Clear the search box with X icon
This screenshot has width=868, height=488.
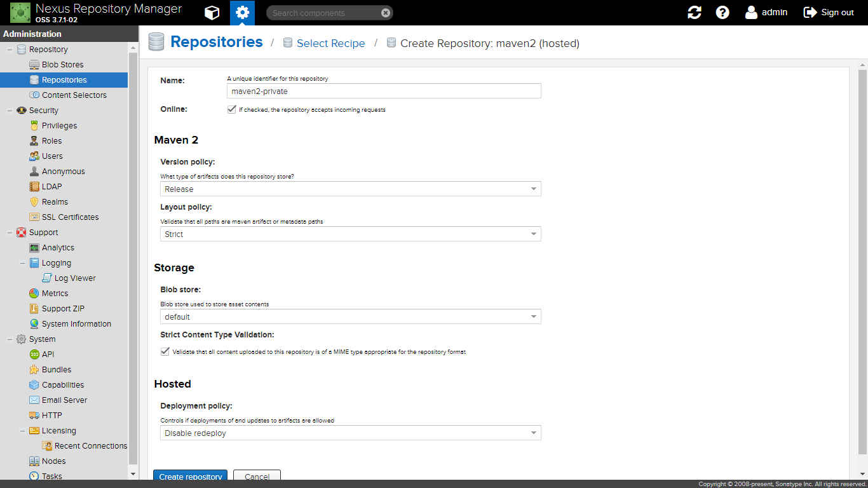point(386,13)
